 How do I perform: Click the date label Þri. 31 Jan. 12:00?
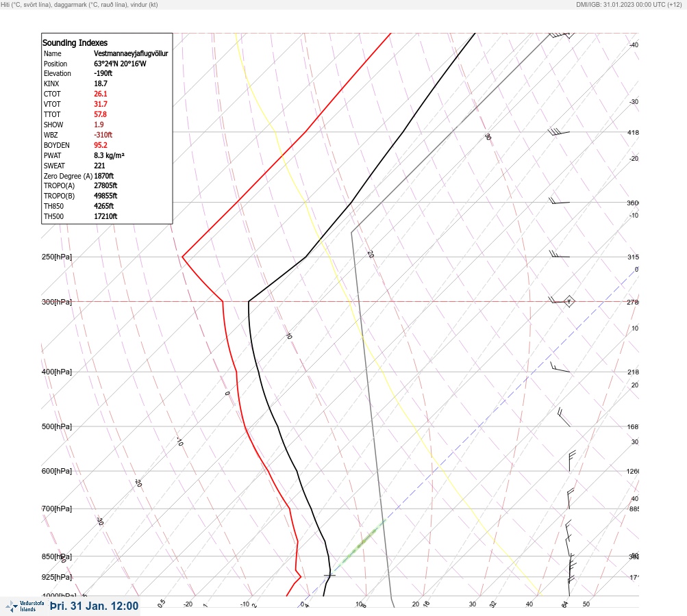click(x=94, y=606)
